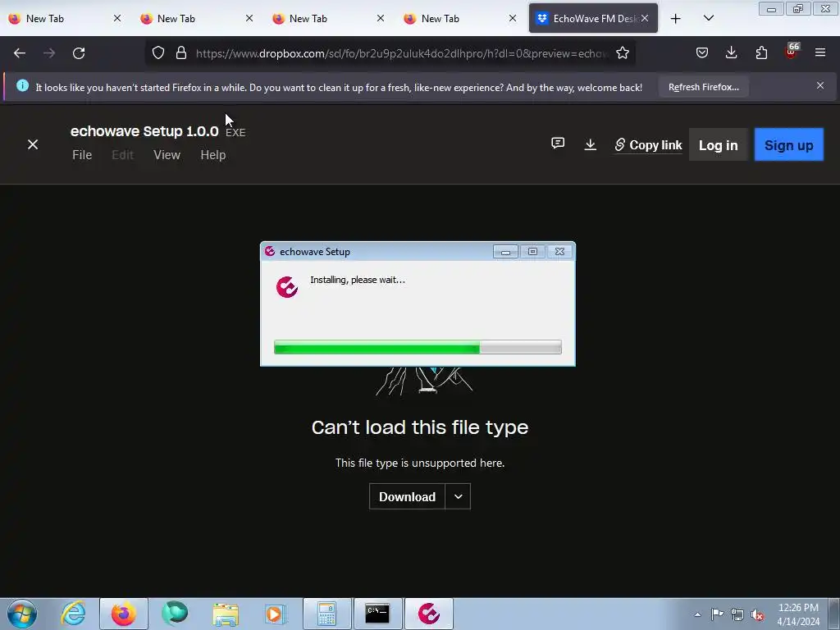Click the network connection tray icon
The width and height of the screenshot is (840, 630).
[737, 614]
